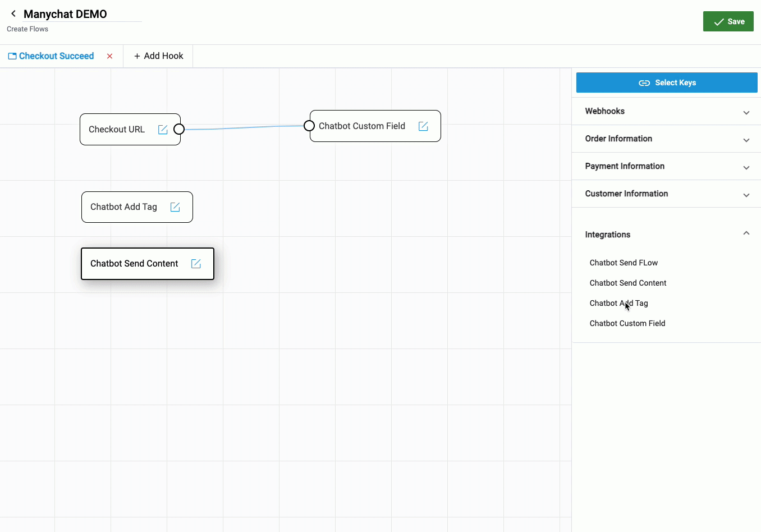Image resolution: width=761 pixels, height=532 pixels.
Task: Choose Chatbot Custom Field in Integrations list
Action: click(627, 323)
